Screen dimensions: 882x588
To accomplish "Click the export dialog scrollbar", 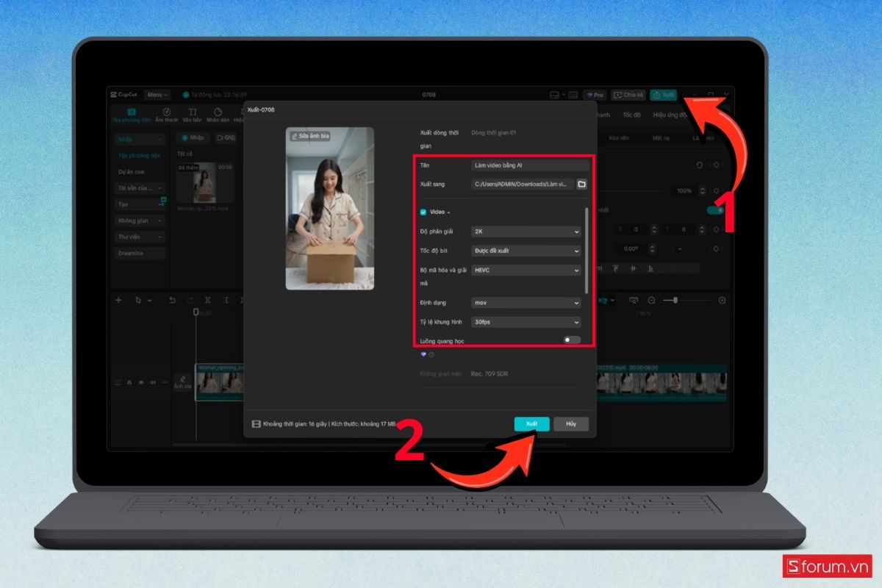I will [x=586, y=250].
